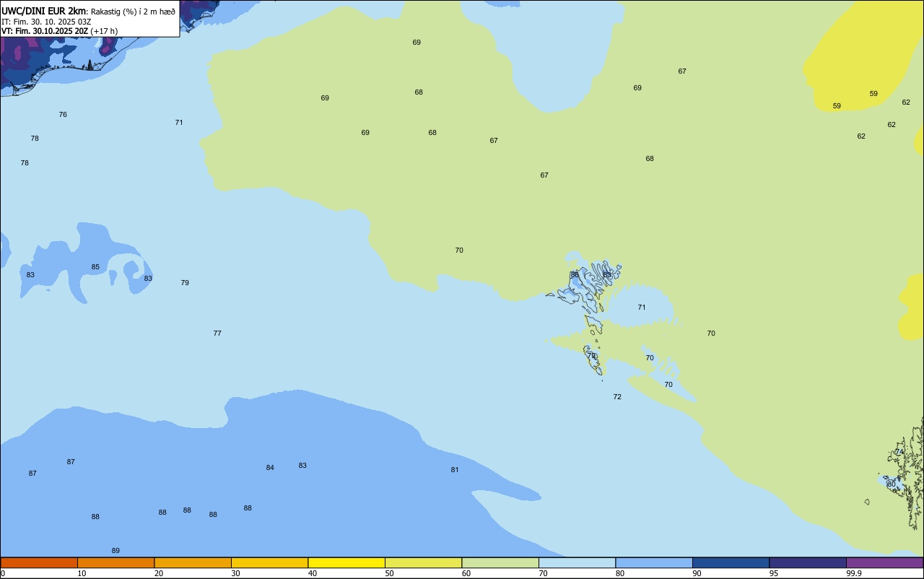Click the 40–50 bright yellow legend swatch
Viewport: 924px width, 579px height.
click(x=346, y=562)
